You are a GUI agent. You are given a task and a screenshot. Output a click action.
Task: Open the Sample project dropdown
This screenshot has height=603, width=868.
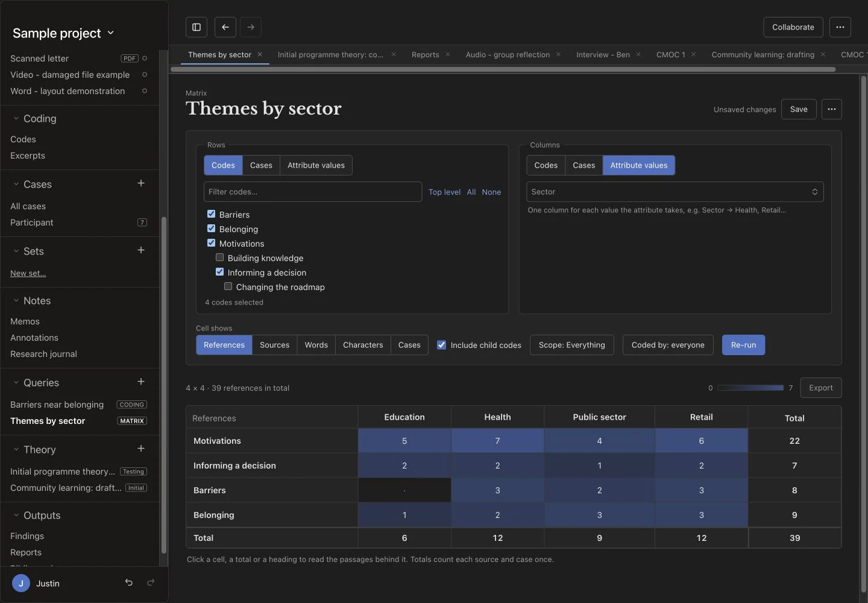click(x=63, y=33)
